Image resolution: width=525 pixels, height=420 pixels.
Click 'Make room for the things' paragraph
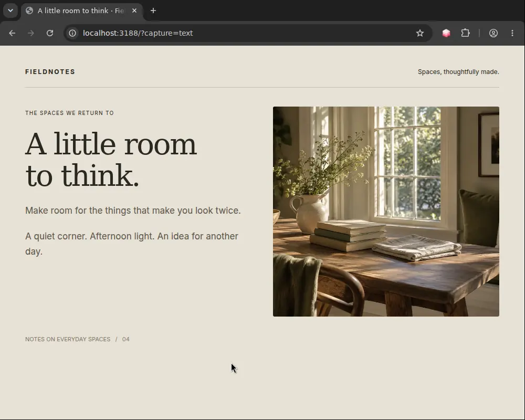click(133, 211)
